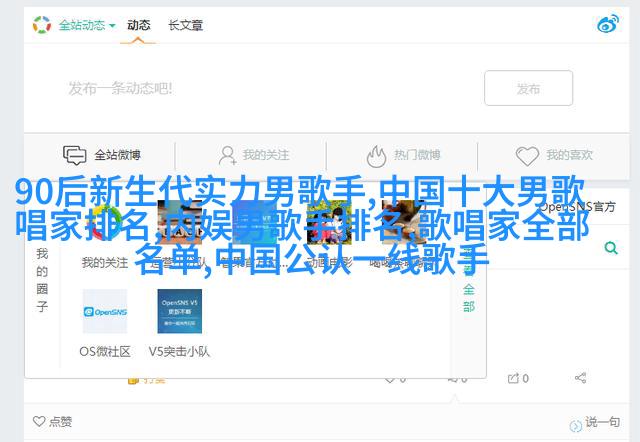Viewport: 640px width, 442px height.
Task: Open 我的喜欢 heart icon tab
Action: point(527,156)
